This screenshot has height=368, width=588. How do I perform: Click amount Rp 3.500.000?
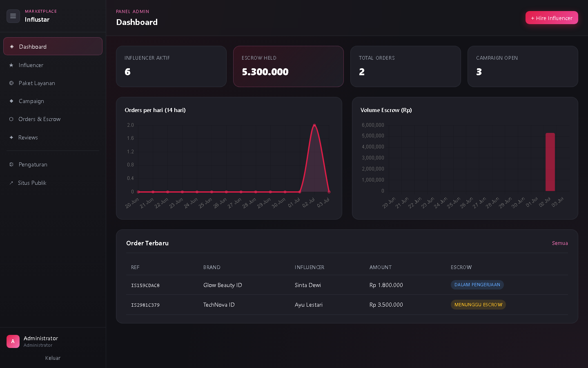coord(386,305)
